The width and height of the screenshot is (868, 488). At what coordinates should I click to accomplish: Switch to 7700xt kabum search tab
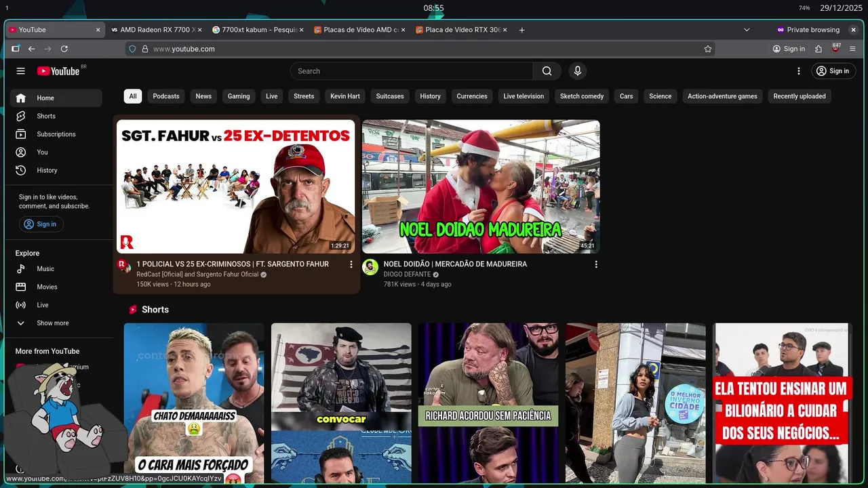(x=257, y=30)
